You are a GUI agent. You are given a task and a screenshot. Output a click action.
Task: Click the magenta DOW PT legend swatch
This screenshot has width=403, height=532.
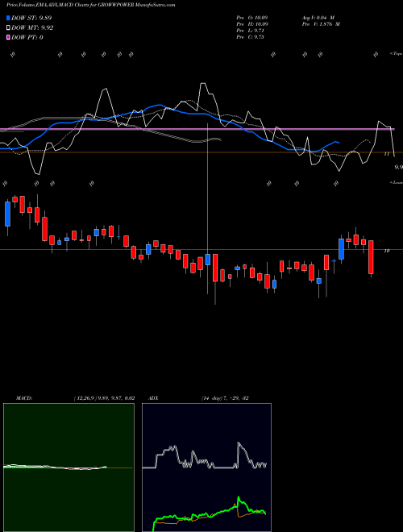[x=9, y=37]
